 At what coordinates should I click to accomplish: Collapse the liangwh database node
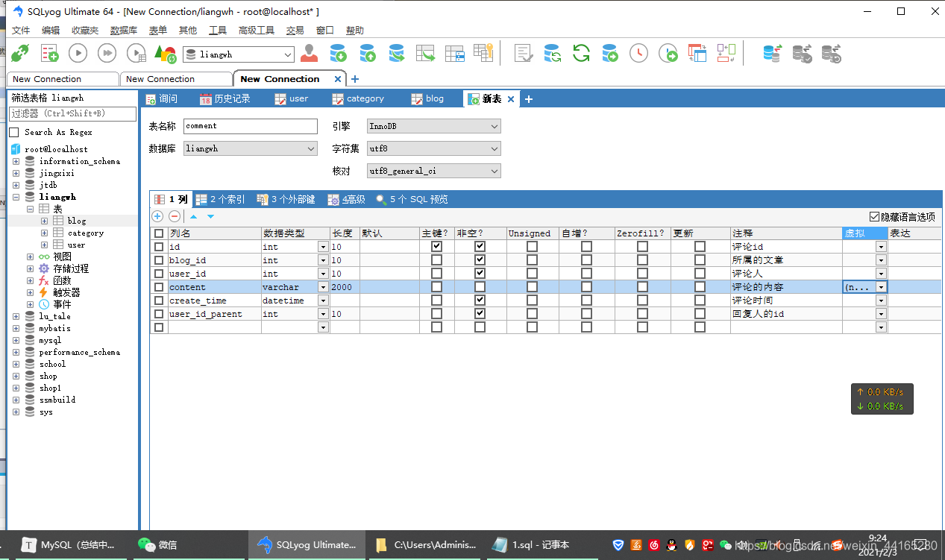click(x=16, y=197)
